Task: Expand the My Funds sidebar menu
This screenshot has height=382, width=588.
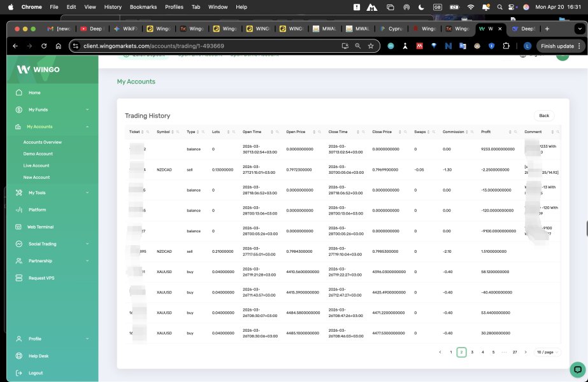Action: pyautogui.click(x=87, y=110)
